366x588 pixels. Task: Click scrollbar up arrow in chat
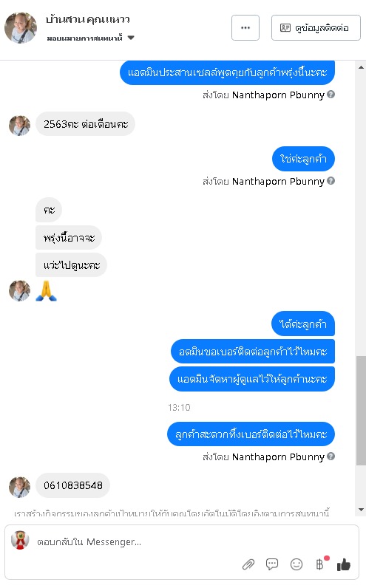coord(361,67)
